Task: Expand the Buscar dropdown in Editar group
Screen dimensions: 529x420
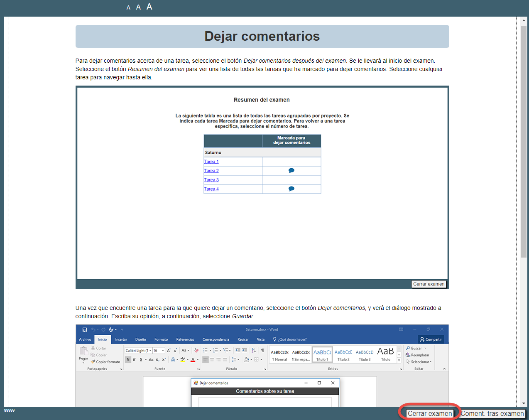Action: point(425,348)
